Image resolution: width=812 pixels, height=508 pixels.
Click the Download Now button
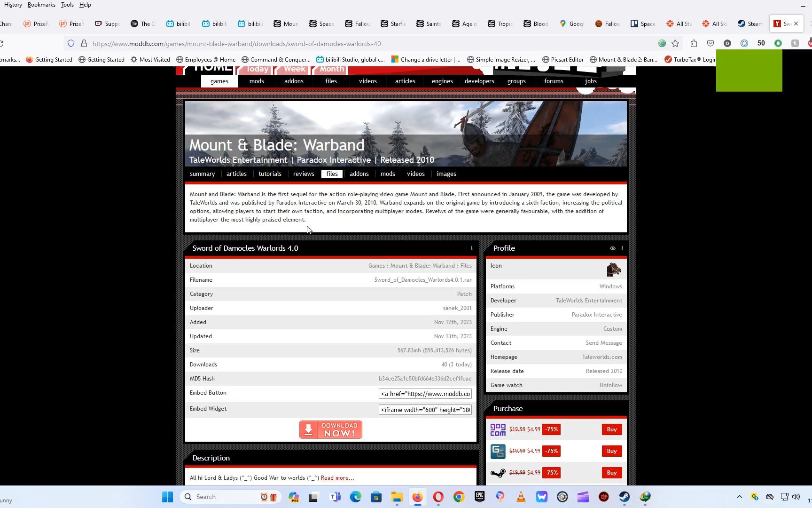[331, 429]
